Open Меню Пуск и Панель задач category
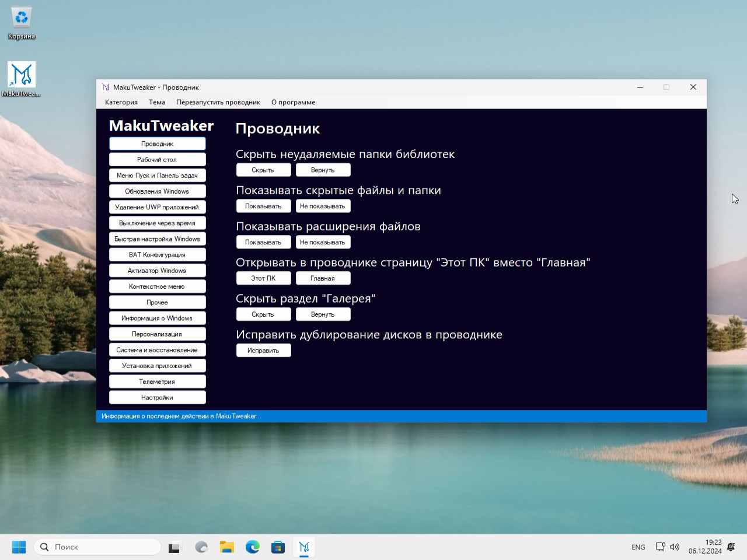747x560 pixels. coord(157,175)
